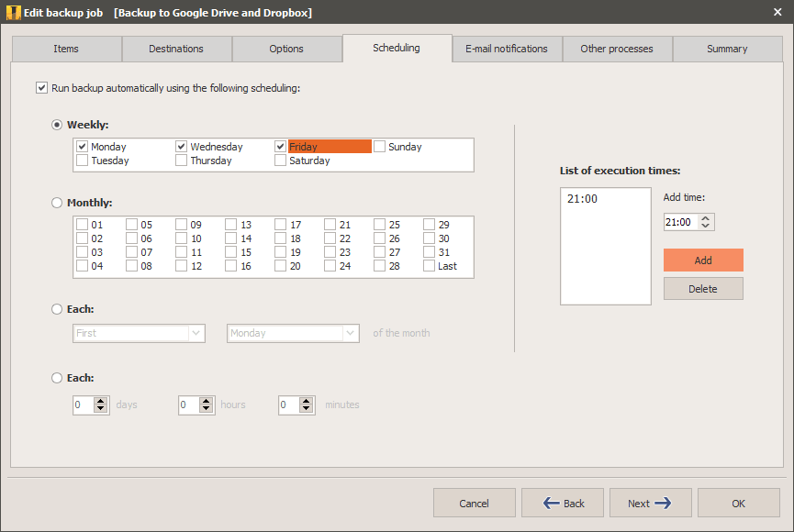
Task: Increase the Add time spinner value
Action: tap(705, 218)
